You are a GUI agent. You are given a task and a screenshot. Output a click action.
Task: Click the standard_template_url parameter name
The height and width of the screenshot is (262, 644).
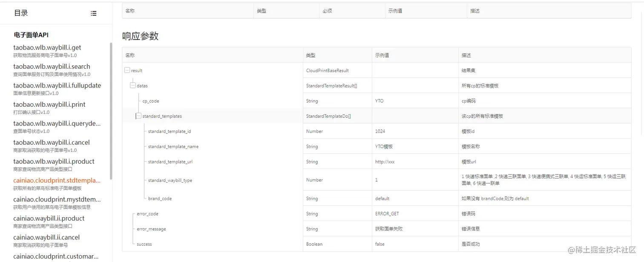point(170,162)
